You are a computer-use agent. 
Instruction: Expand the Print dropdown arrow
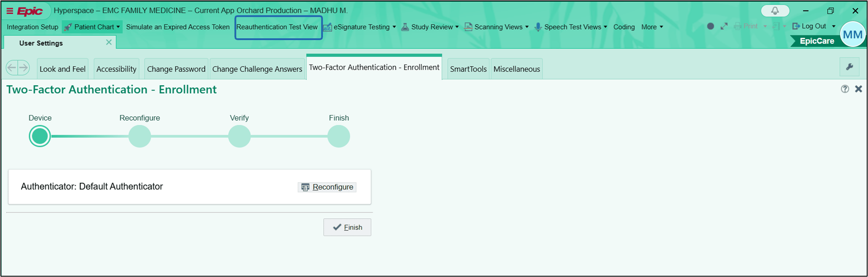765,26
